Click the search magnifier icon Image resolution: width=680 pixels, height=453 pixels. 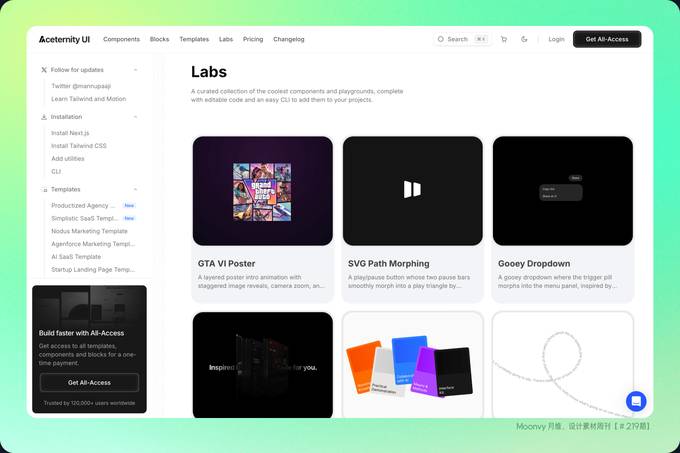[x=441, y=39]
